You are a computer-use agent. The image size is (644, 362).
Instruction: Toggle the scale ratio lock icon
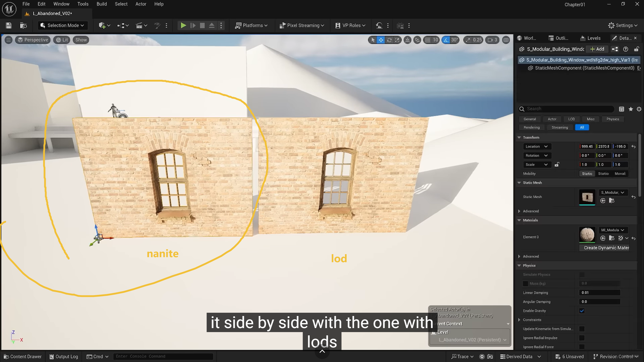click(x=557, y=164)
